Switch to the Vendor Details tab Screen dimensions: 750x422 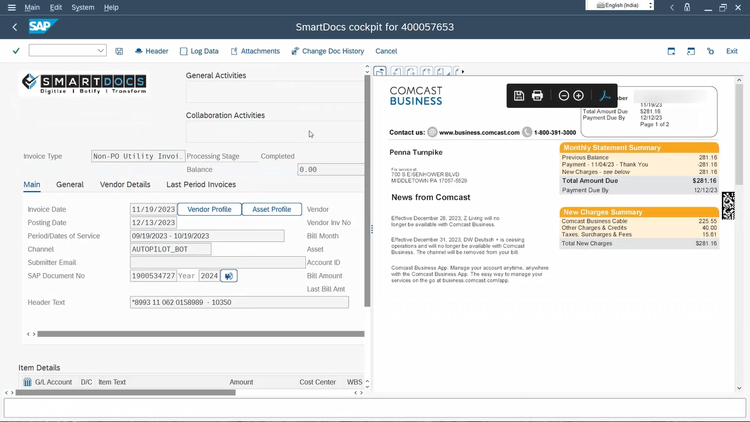125,184
